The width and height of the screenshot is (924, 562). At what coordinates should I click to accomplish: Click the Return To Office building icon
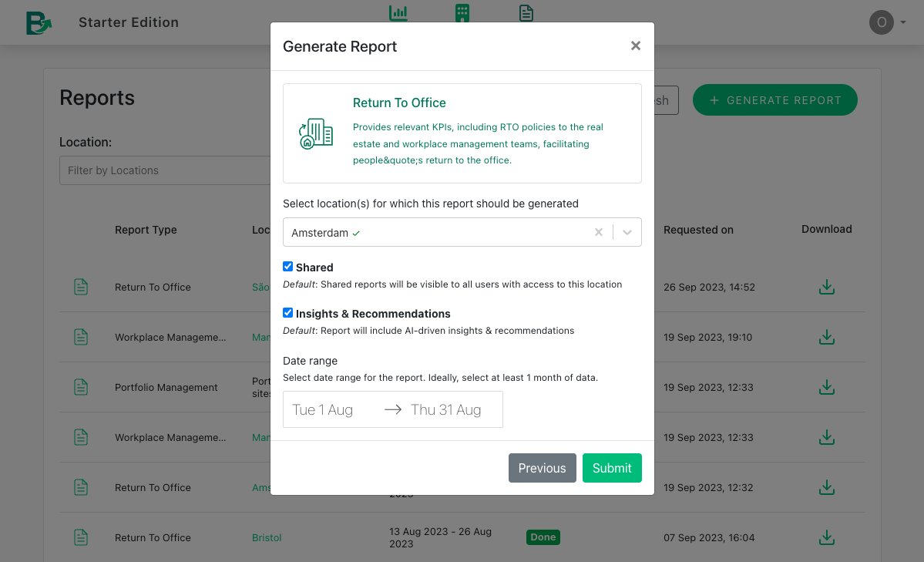point(316,133)
